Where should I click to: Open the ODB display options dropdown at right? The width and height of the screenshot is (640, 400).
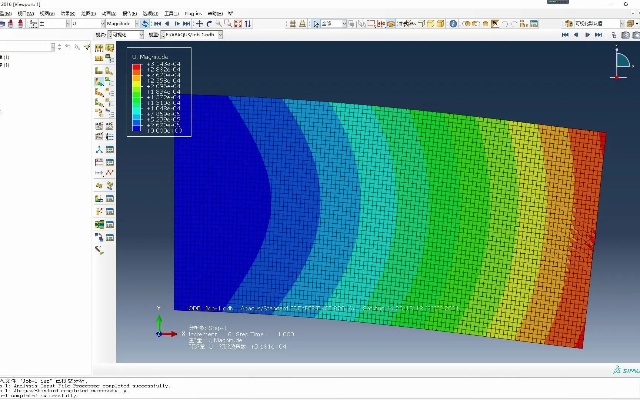tap(599, 24)
